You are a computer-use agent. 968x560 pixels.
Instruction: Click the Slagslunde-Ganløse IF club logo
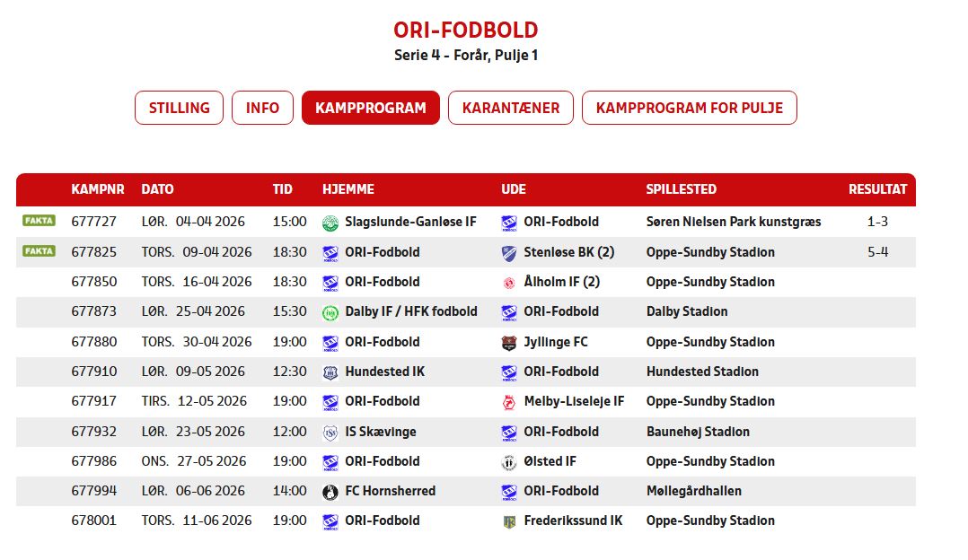coord(330,223)
